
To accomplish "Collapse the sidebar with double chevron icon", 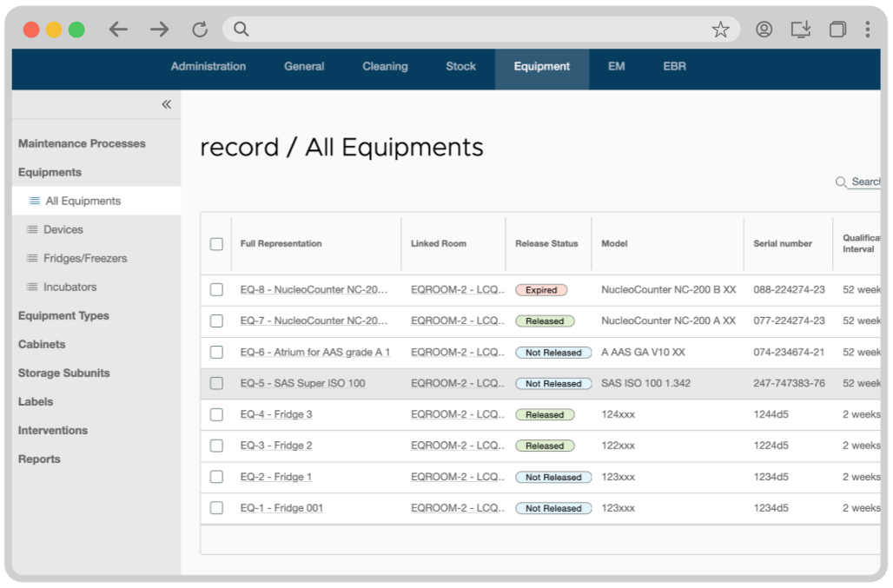I will 166,104.
